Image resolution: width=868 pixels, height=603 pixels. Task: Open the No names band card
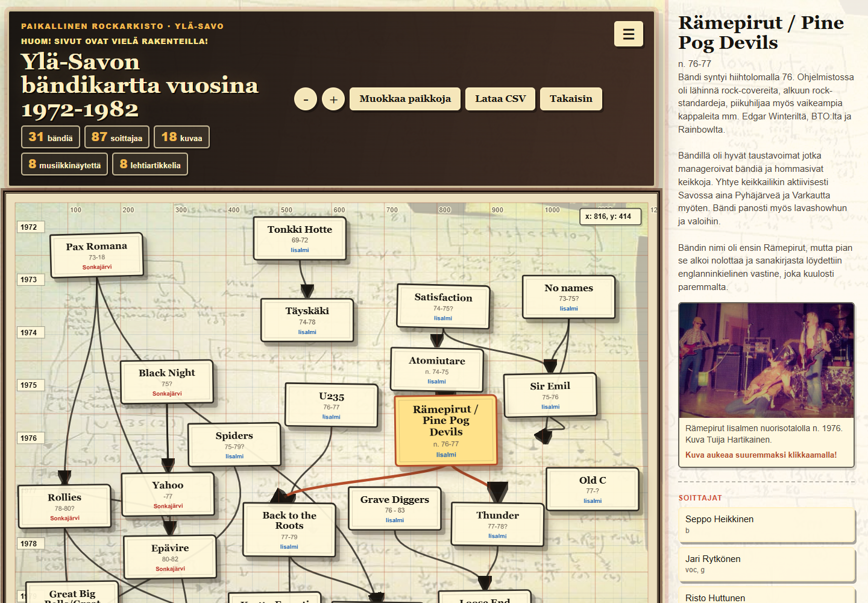(x=568, y=297)
